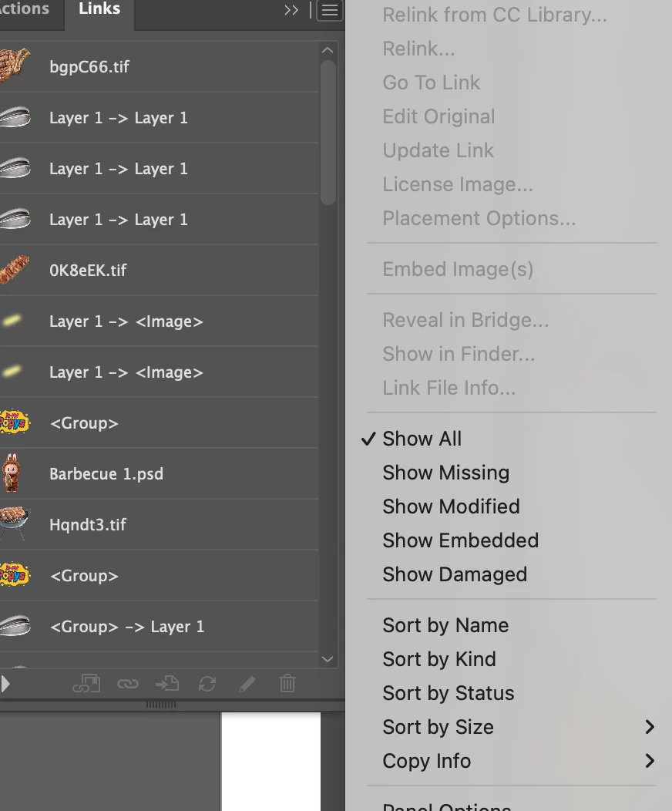This screenshot has height=811, width=672.
Task: Expand link info with the disclosure triangle
Action: [5, 684]
